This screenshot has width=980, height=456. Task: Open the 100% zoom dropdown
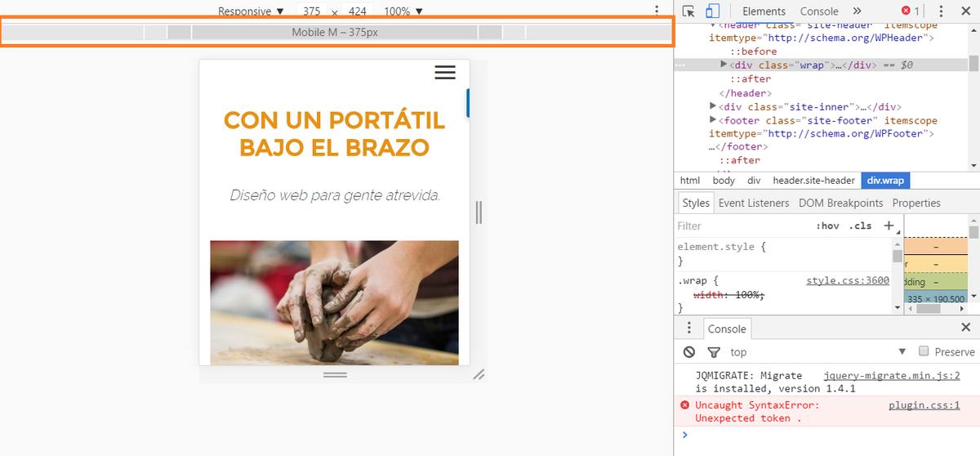click(x=403, y=11)
